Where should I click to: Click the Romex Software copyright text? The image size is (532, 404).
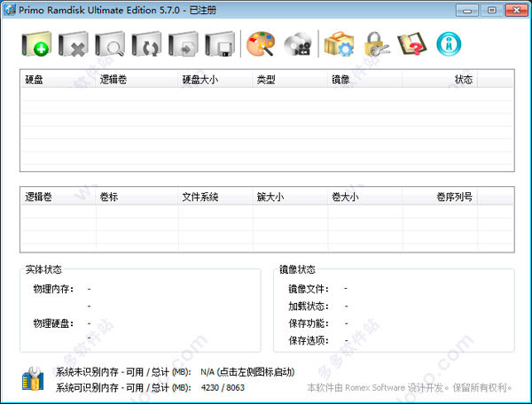(409, 387)
